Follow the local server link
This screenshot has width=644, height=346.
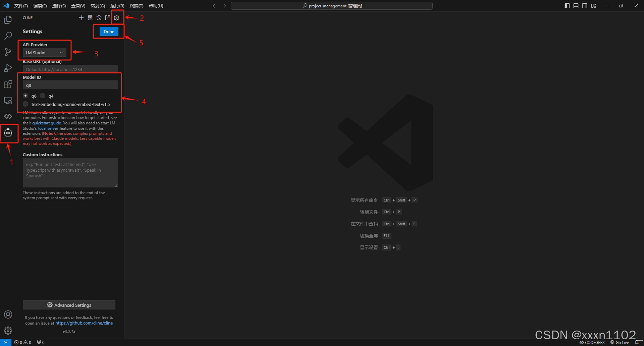48,128
